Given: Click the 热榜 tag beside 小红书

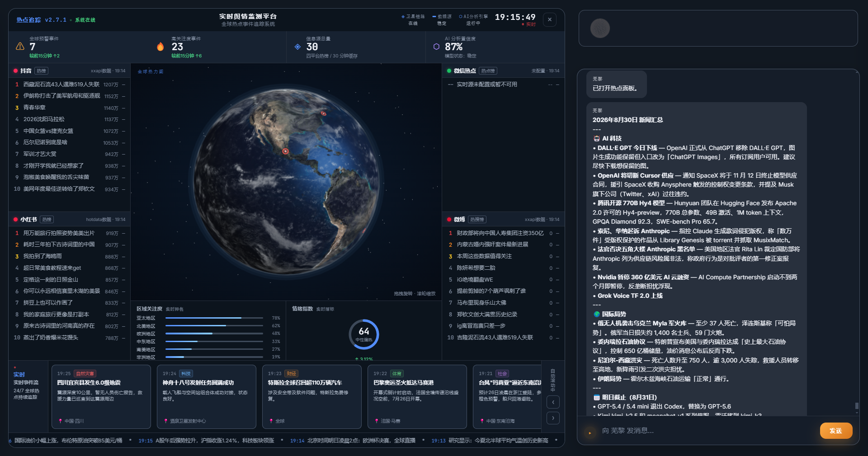Looking at the screenshot, I should click(x=47, y=220).
